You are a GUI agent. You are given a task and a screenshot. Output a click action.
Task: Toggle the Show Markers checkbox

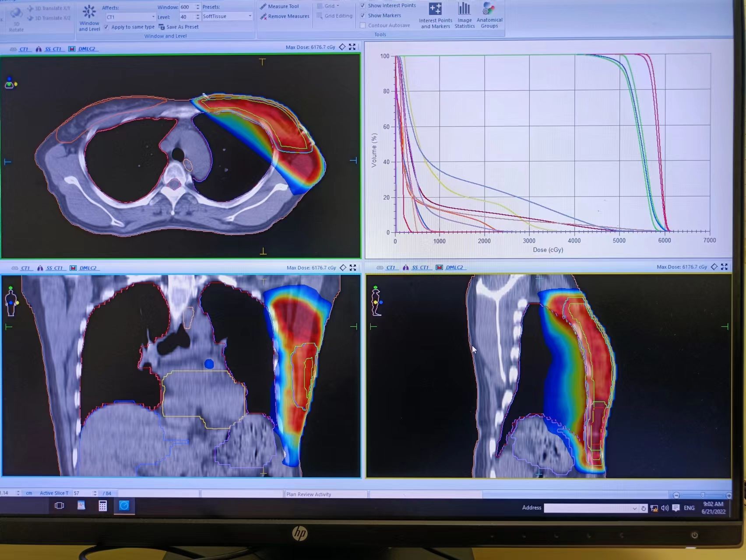362,16
